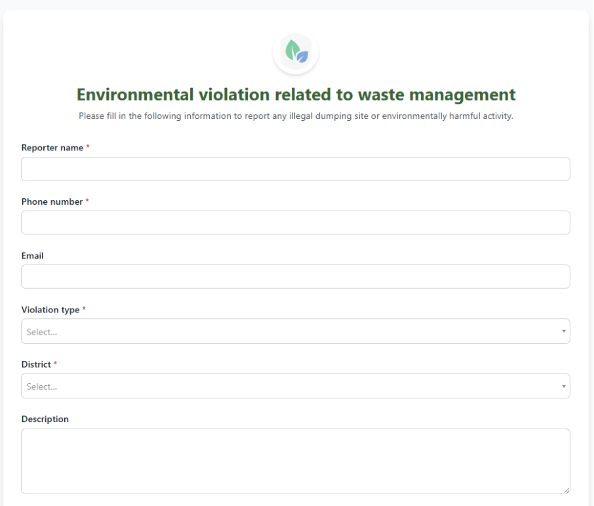Viewport: 594px width, 506px height.
Task: Click inside the Email input field
Action: tap(295, 276)
